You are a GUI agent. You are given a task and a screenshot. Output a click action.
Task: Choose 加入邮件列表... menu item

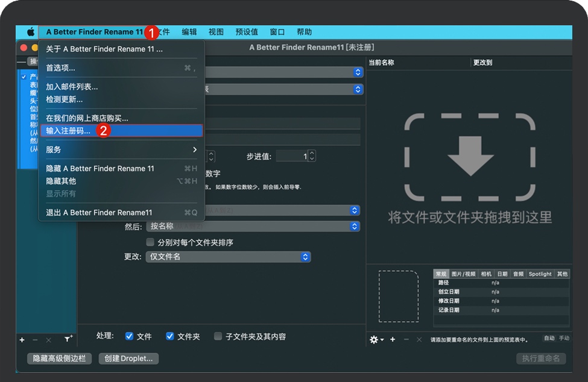tap(121, 87)
